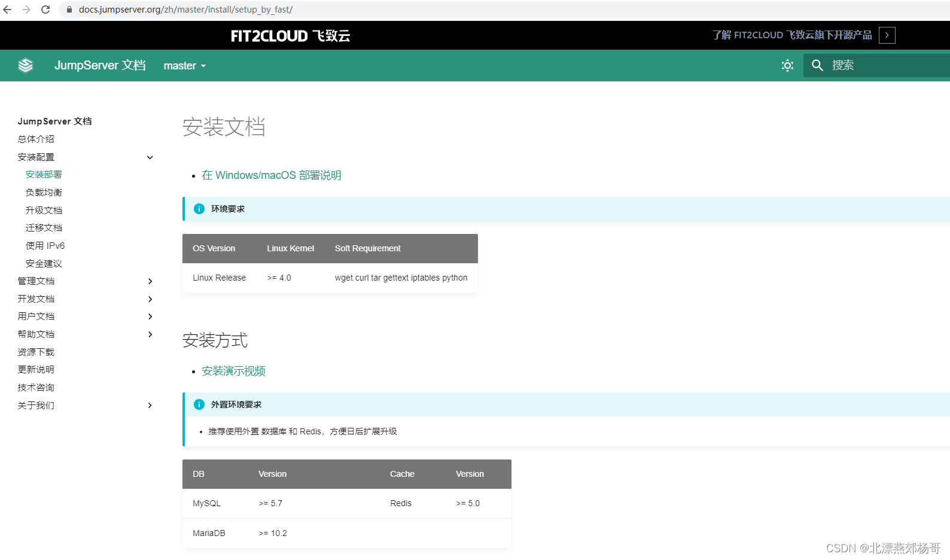Image resolution: width=950 pixels, height=560 pixels.
Task: Open the 更新说明 sidebar page
Action: click(x=36, y=370)
